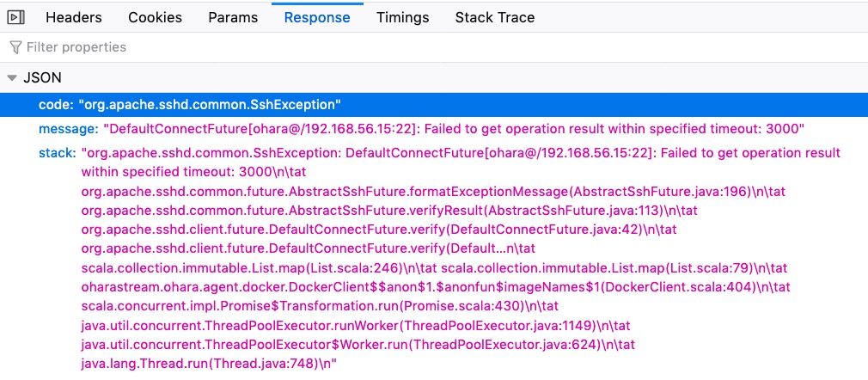Click the stack line with AbstractSshFuture.java:196
The width and height of the screenshot is (868, 380).
tap(433, 192)
